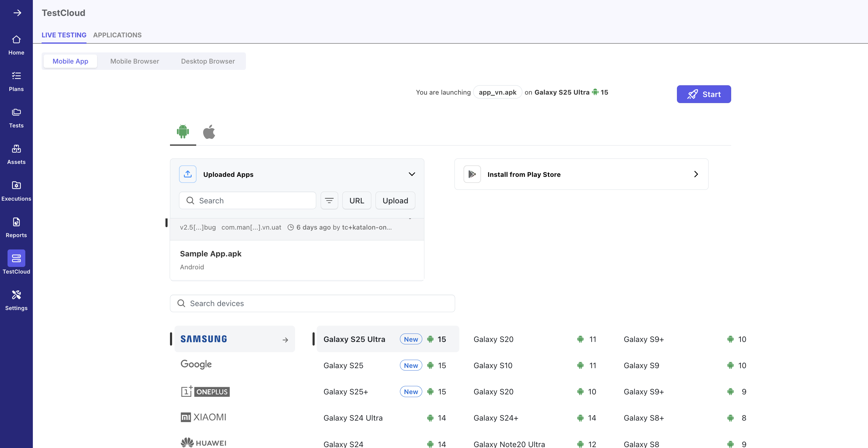
Task: Open Home in the sidebar
Action: click(16, 45)
